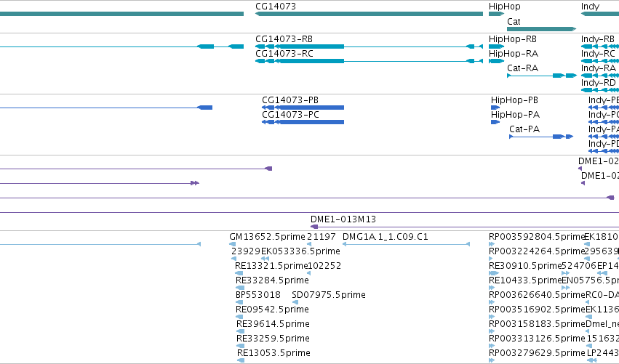Click the Indy-RA transcript label
Screen dimensions: 619x364
[x=599, y=68]
